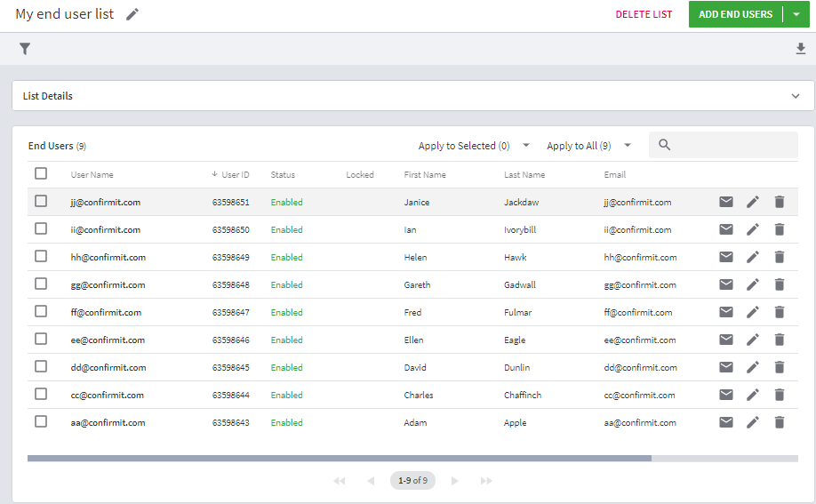Delete Charles Chaffinch user
The width and height of the screenshot is (816, 504).
[779, 395]
